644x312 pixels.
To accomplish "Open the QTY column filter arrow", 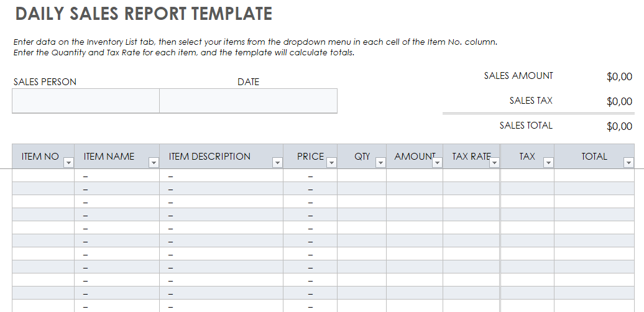I will 380,163.
